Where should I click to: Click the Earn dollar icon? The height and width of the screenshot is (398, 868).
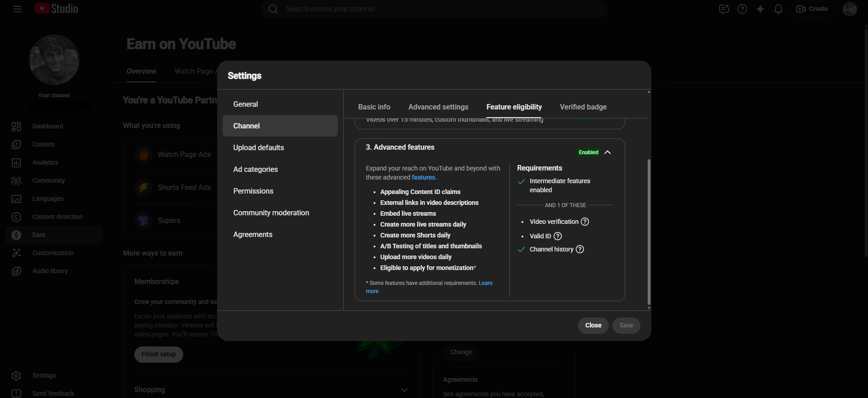tap(16, 235)
